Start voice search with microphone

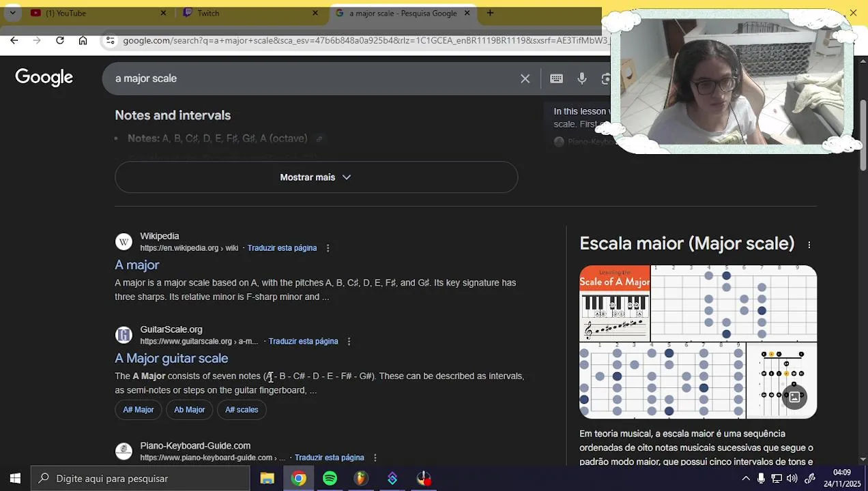click(582, 78)
